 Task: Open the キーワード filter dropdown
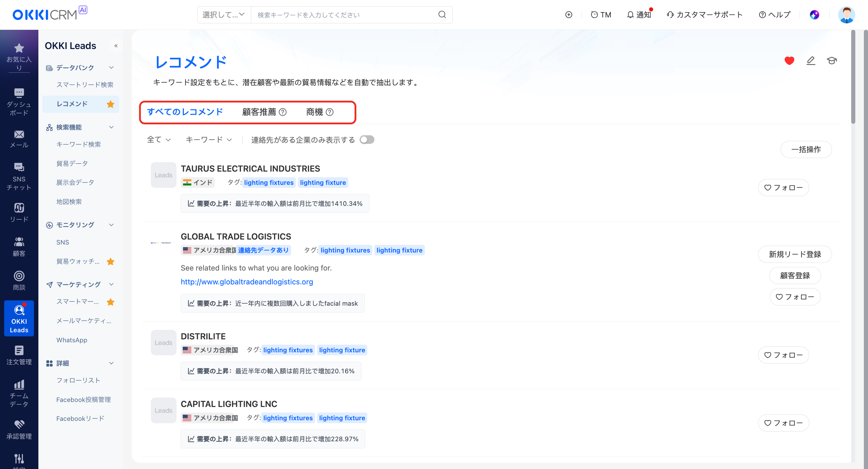(x=208, y=140)
